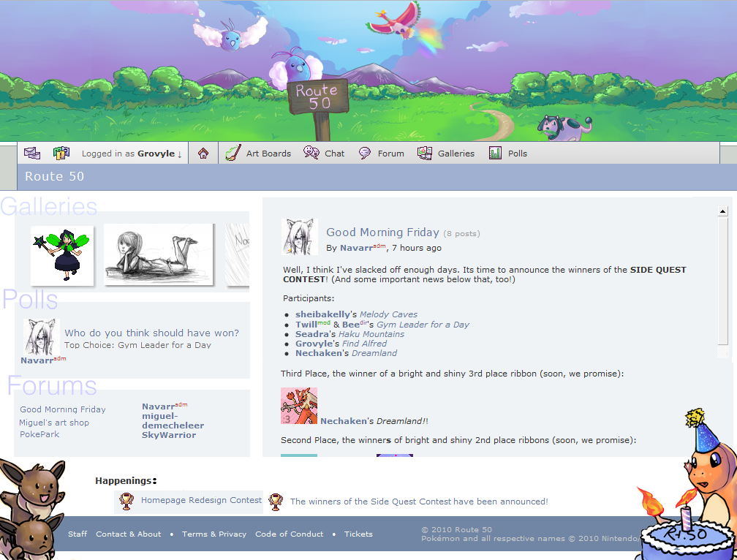Open sheibakelly's profile link
Viewport: 737px width, 560px height.
(323, 314)
